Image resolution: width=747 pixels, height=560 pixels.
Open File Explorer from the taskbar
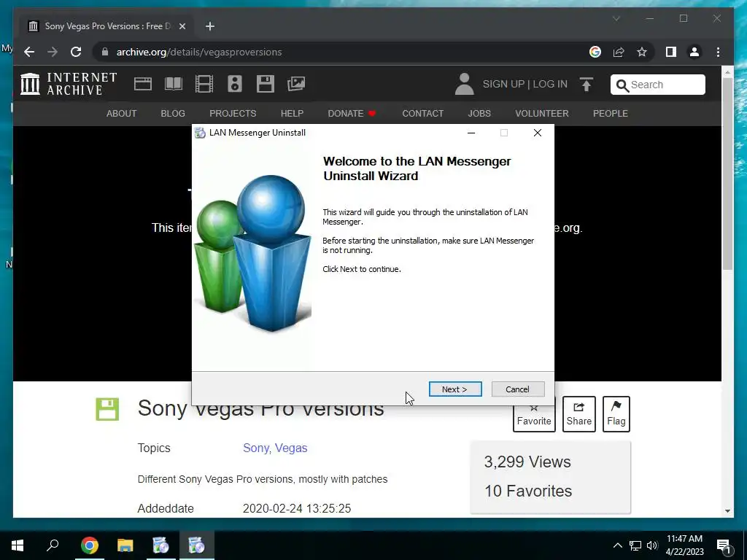pos(125,545)
